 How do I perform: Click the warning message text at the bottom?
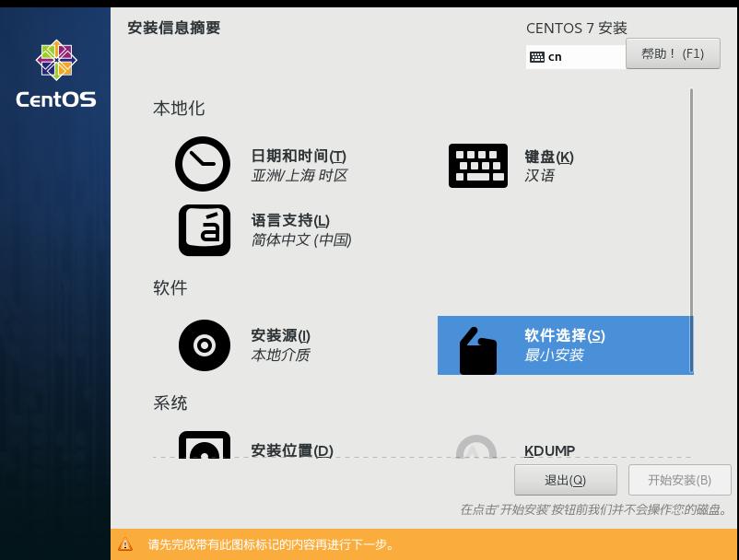point(267,543)
